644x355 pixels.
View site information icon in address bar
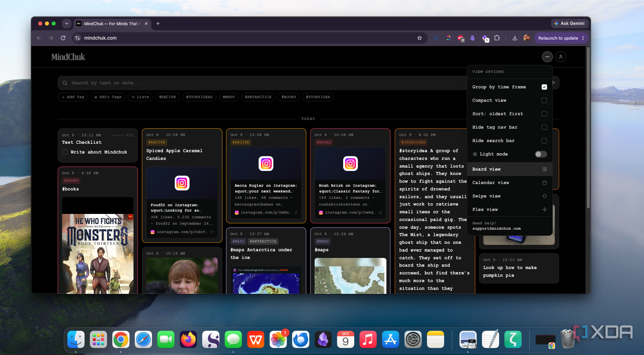[77, 38]
